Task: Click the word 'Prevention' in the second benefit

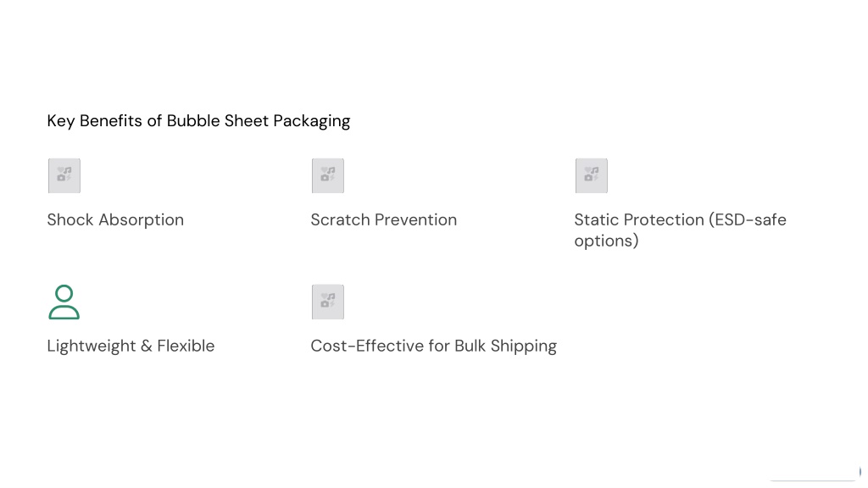Action: tap(415, 219)
